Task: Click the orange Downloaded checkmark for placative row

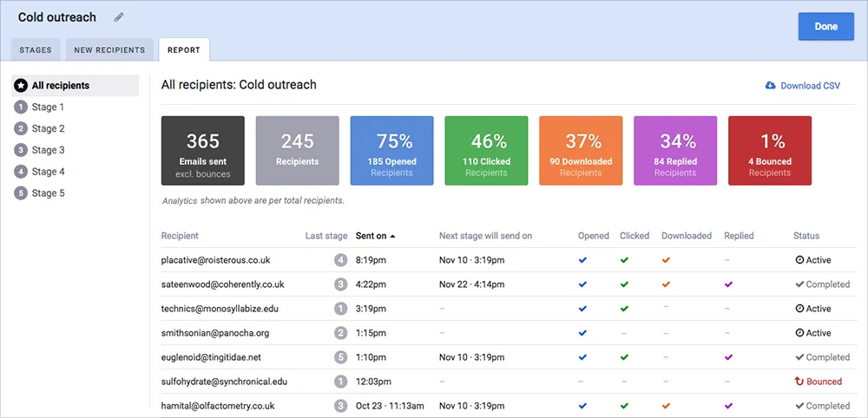Action: 666,260
